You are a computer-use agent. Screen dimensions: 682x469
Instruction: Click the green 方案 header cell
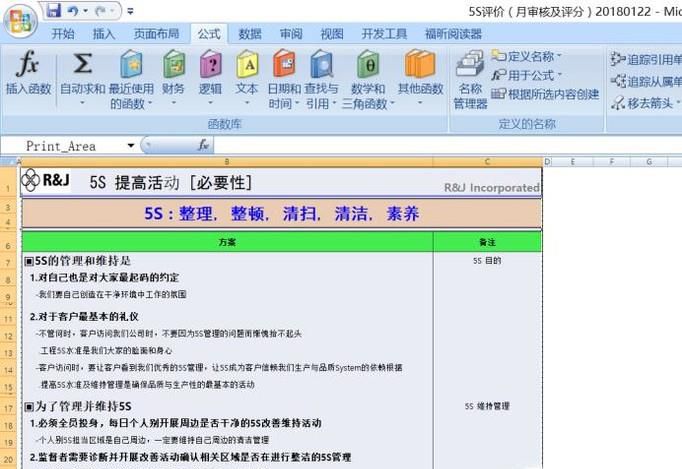coord(227,242)
